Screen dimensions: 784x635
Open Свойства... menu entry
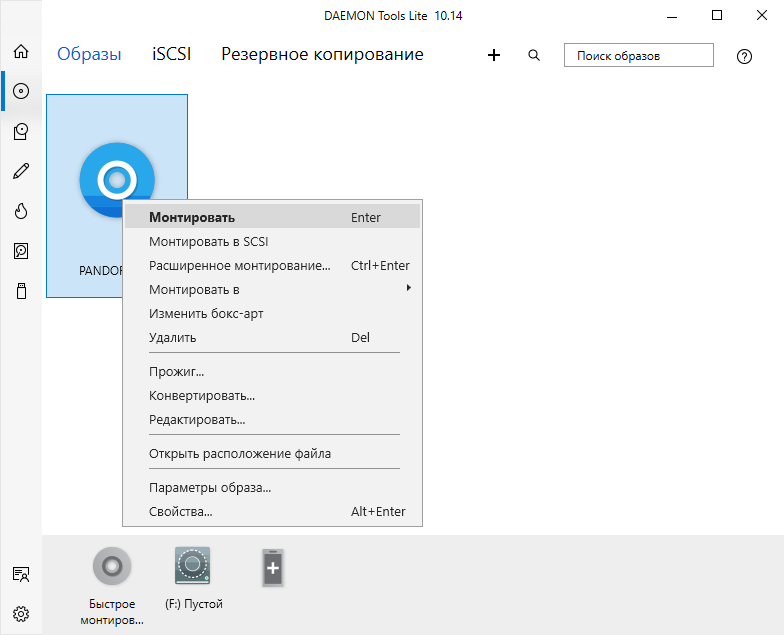(272, 512)
